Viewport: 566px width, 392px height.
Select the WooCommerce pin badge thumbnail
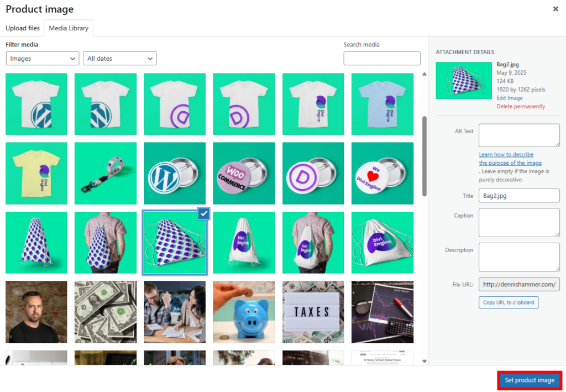point(244,173)
